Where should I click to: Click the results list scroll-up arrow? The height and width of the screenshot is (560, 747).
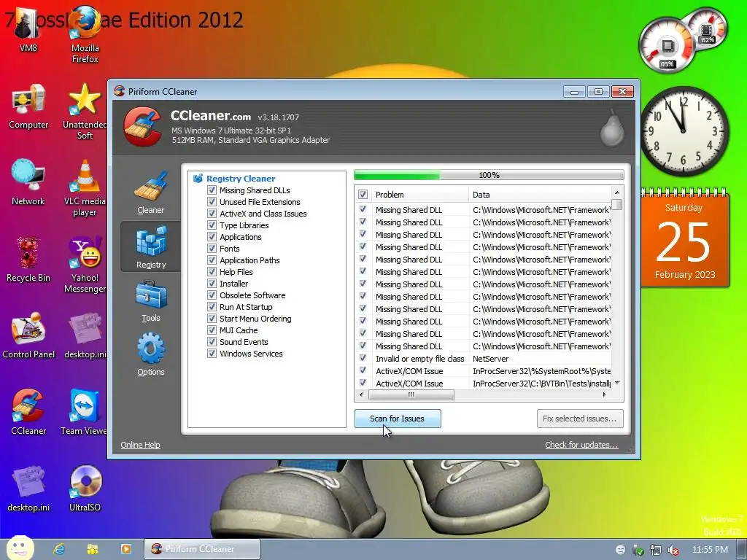click(x=617, y=192)
